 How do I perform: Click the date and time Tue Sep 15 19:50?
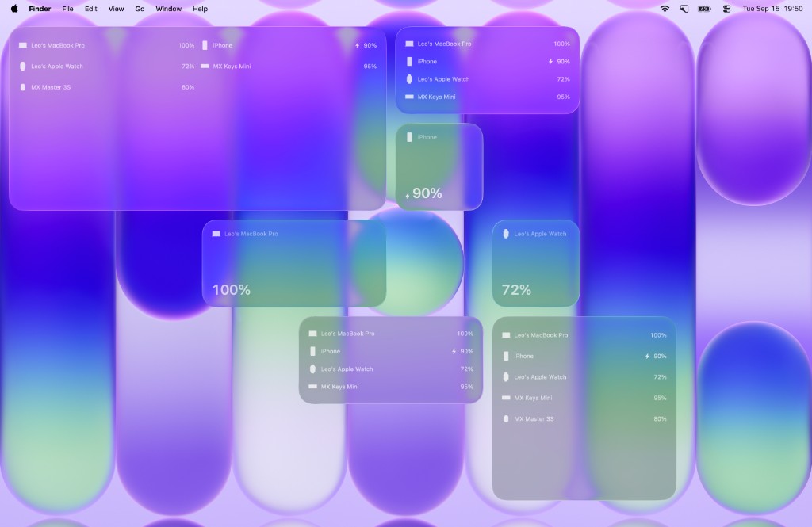click(772, 8)
